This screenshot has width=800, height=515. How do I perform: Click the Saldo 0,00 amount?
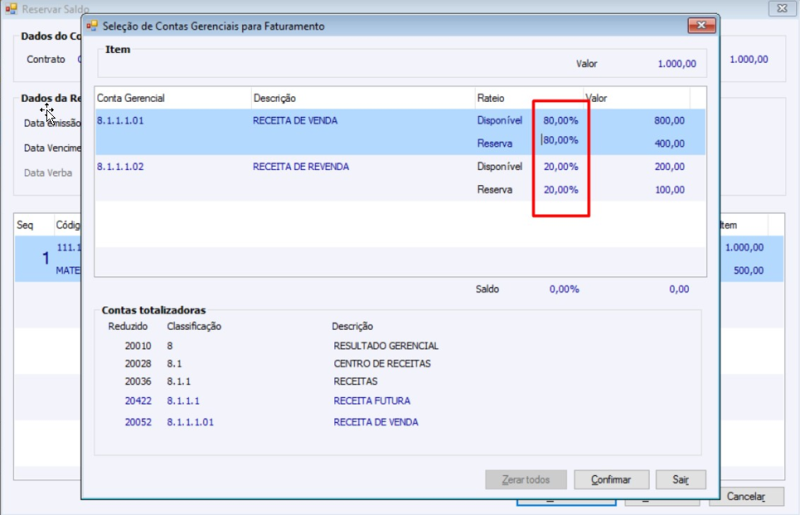click(x=679, y=289)
